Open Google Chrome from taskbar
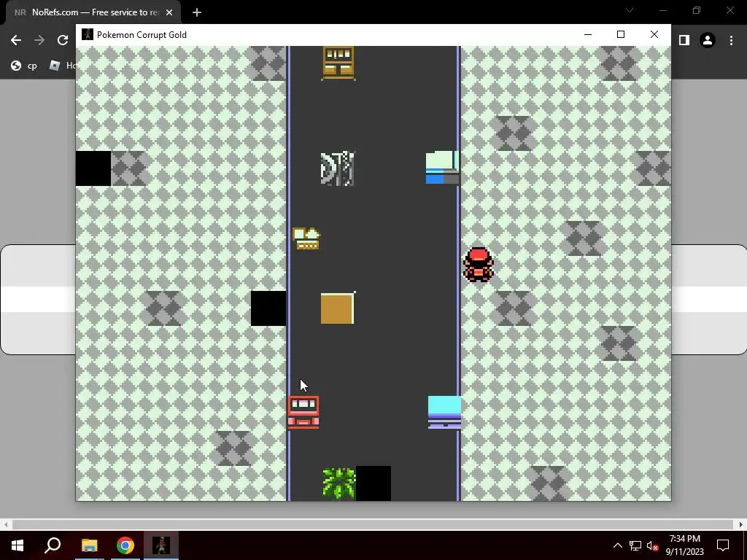This screenshot has width=747, height=560. click(125, 545)
